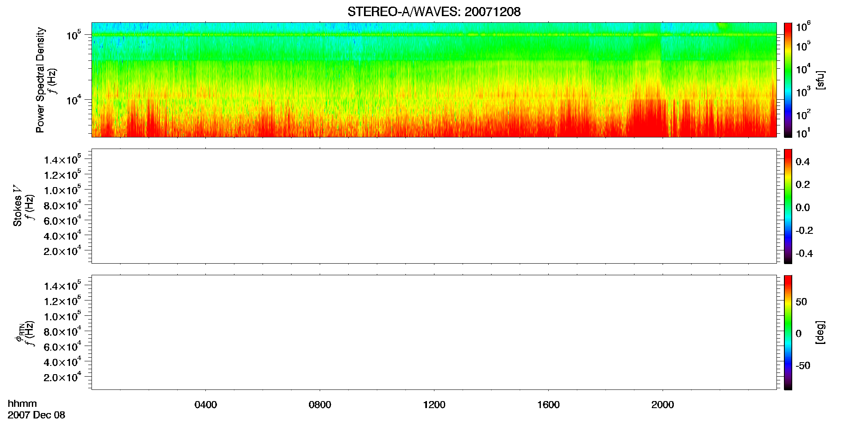The width and height of the screenshot is (868, 447).
Task: Select the 10^6 label on sfu colorbar
Action: pos(803,27)
